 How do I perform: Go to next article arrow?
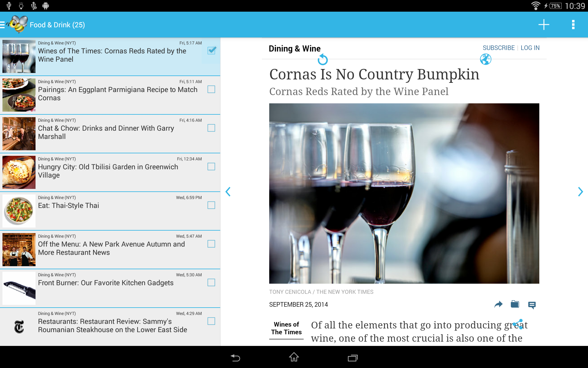pyautogui.click(x=580, y=192)
